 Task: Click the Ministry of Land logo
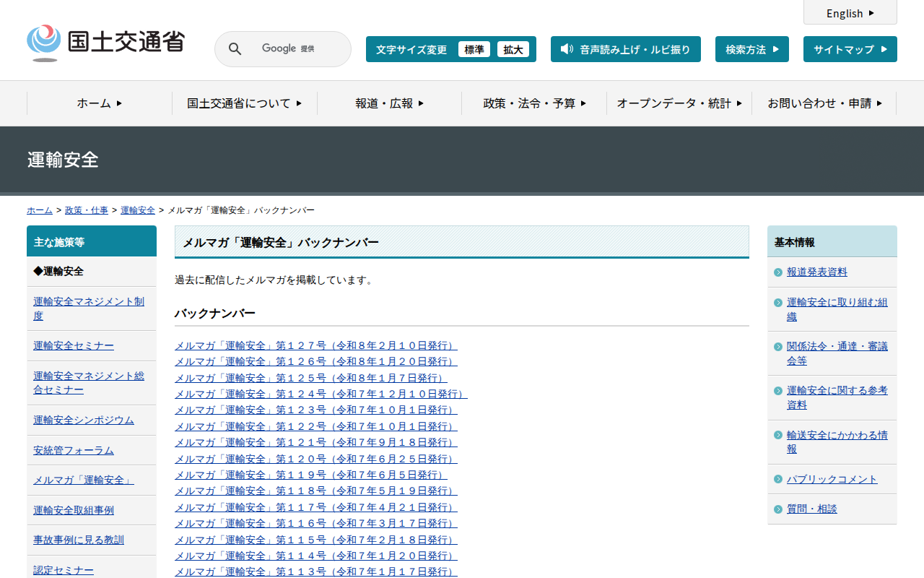tap(106, 43)
